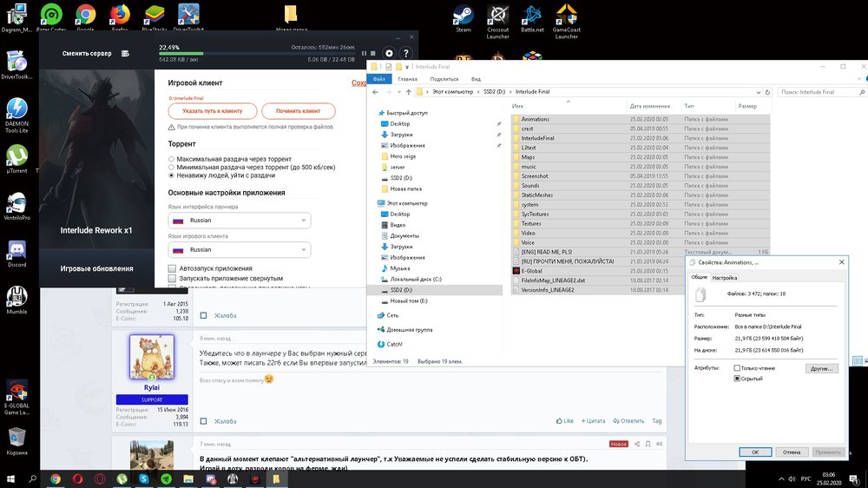Image resolution: width=868 pixels, height=488 pixels.
Task: Open the launcher interface language dropdown
Action: 239,221
